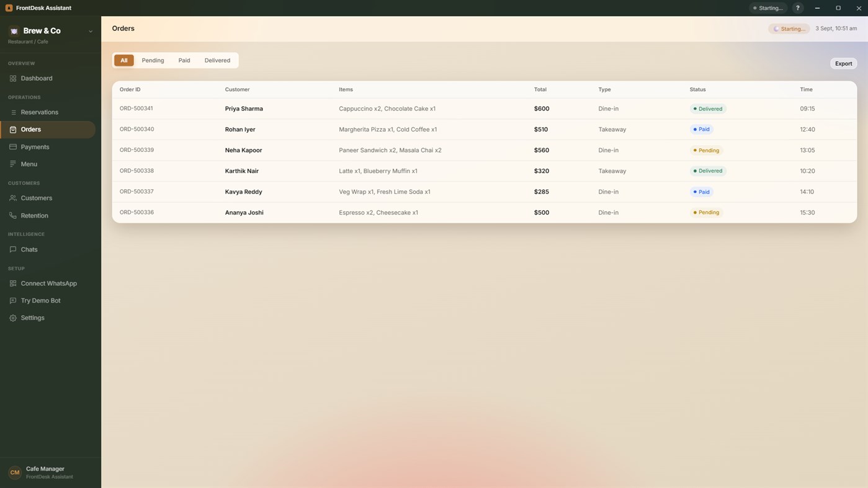Viewport: 868px width, 488px height.
Task: Click the Try Demo Bot icon
Action: (x=13, y=301)
